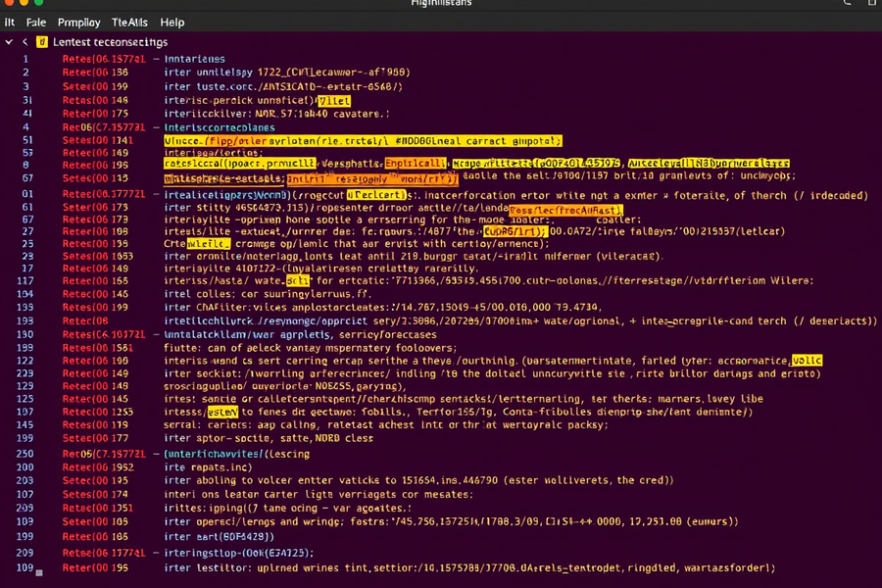
Task: Open the Prmploy menu
Action: (x=78, y=23)
